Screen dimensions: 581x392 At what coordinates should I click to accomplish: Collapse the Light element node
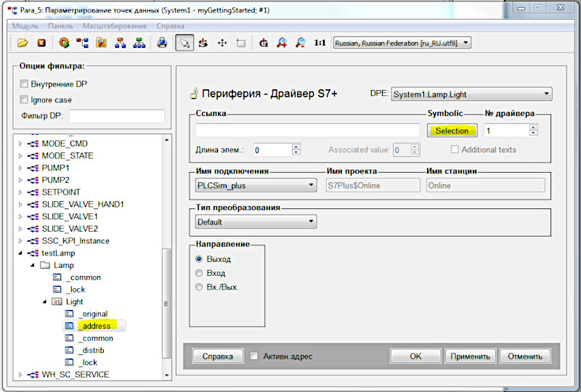tap(45, 301)
